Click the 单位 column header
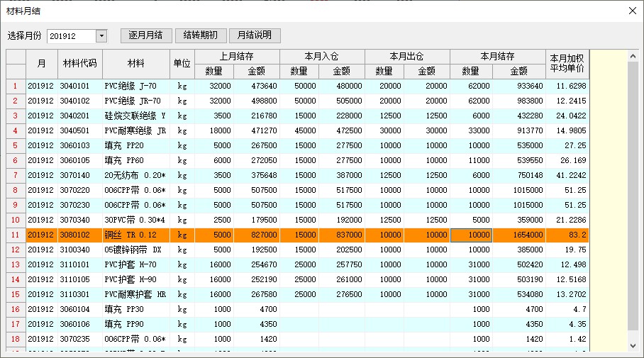 (182, 64)
